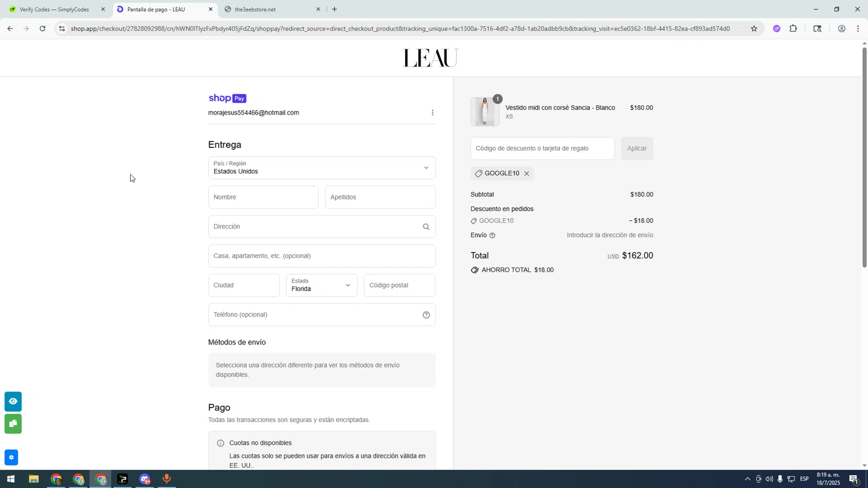Screen dimensions: 868x488
Task: Click the 'Introducir la dirección de envío' text
Action: pos(610,235)
